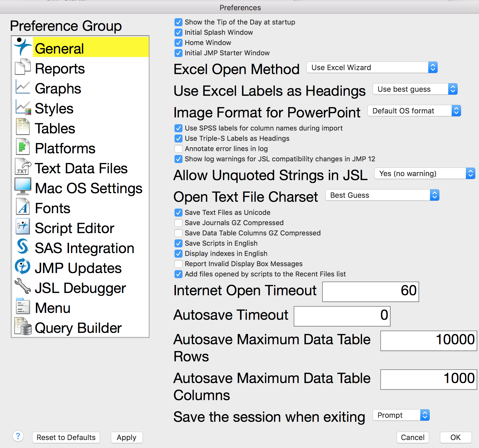Open the Excel Open Method dropdown

[372, 68]
